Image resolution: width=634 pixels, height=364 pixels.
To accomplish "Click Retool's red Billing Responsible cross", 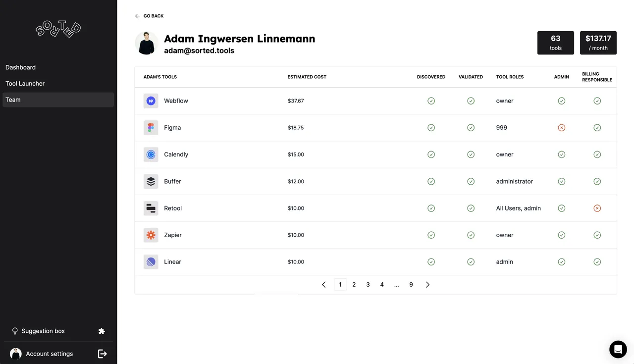I will (x=597, y=208).
